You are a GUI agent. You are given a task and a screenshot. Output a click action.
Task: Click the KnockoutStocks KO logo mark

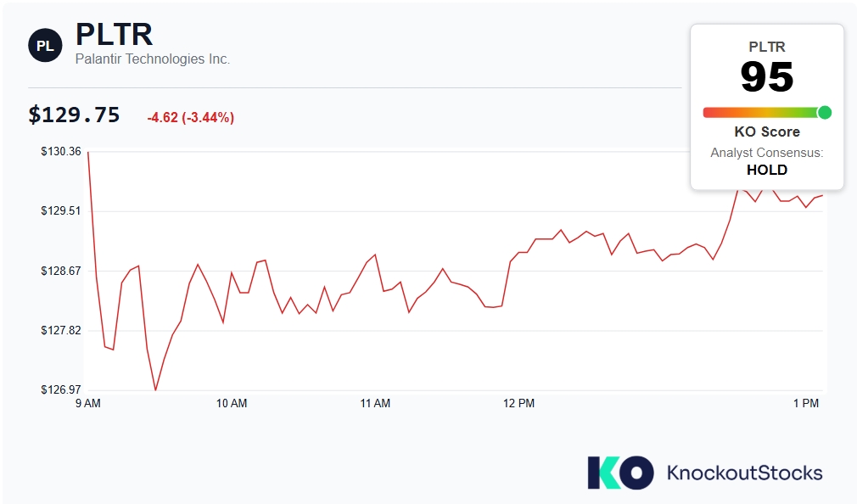[x=620, y=473]
